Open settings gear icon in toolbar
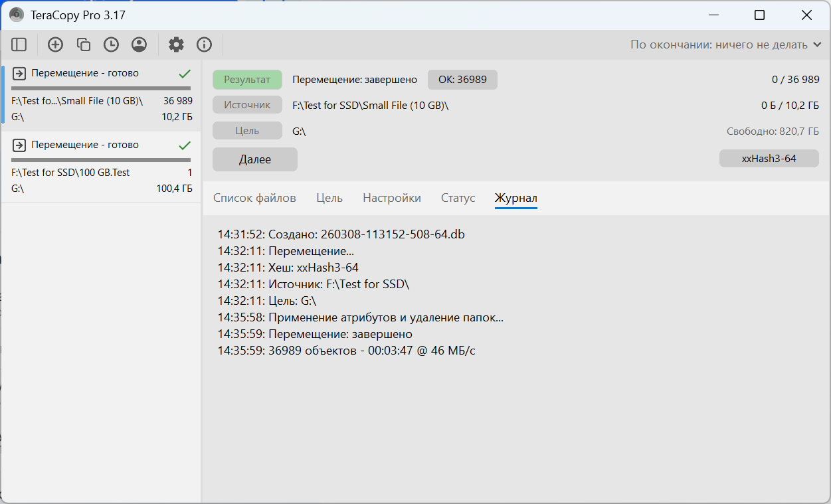This screenshot has width=831, height=504. [x=176, y=44]
